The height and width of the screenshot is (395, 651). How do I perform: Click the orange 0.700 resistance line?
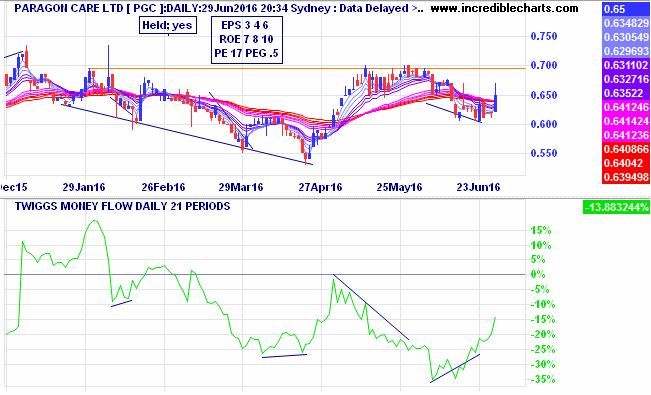click(x=307, y=69)
